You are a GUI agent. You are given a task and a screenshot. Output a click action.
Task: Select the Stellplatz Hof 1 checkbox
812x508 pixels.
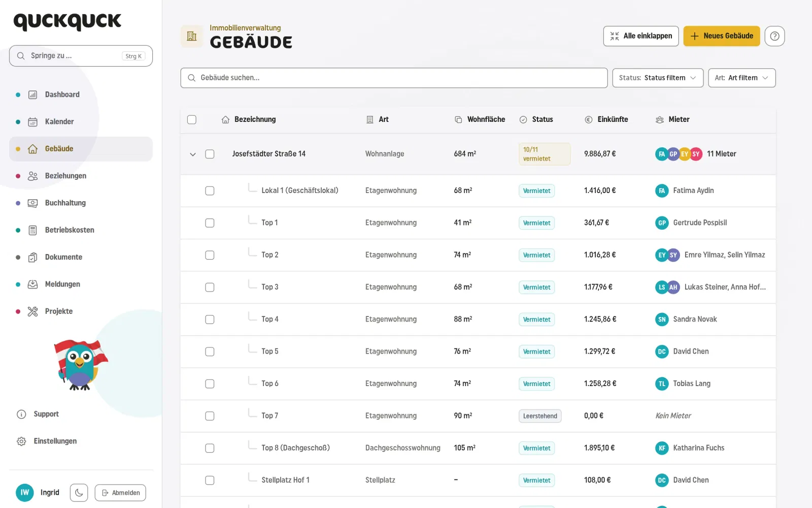click(x=210, y=481)
